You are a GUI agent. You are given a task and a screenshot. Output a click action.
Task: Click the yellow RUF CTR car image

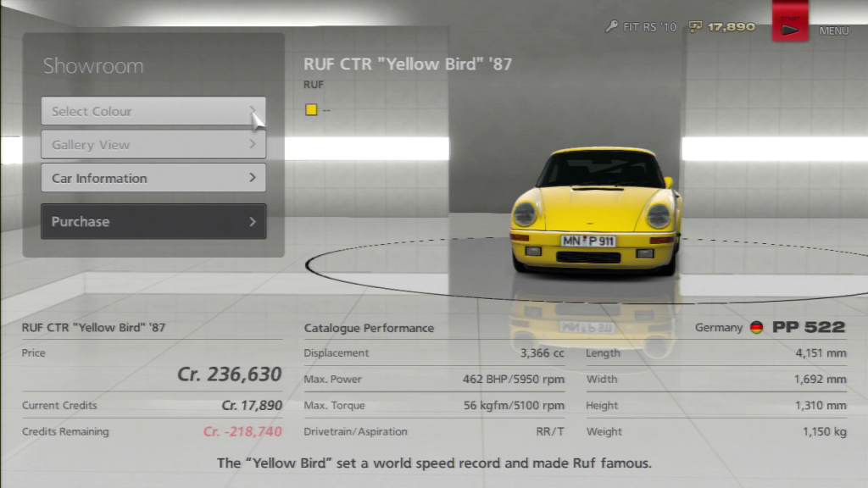click(x=596, y=211)
